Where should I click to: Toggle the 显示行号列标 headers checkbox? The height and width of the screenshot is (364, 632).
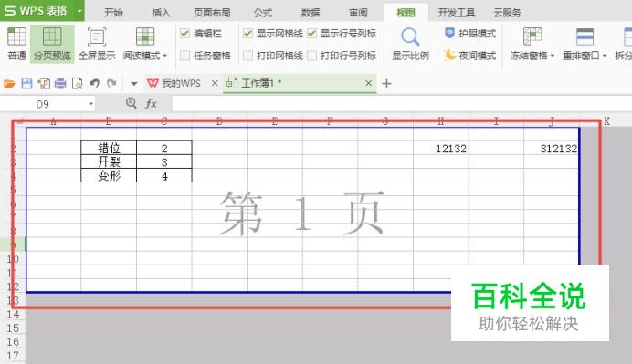311,34
